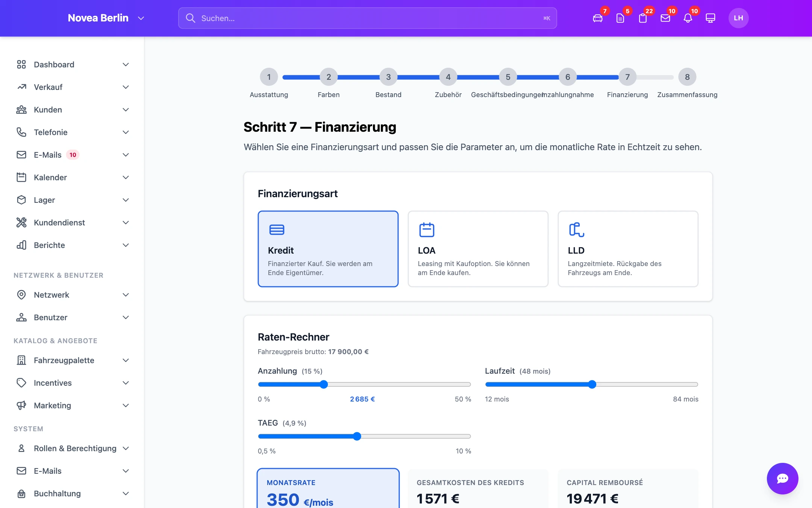Click the Anzahlung slider handle
Image resolution: width=812 pixels, height=508 pixels.
point(324,384)
